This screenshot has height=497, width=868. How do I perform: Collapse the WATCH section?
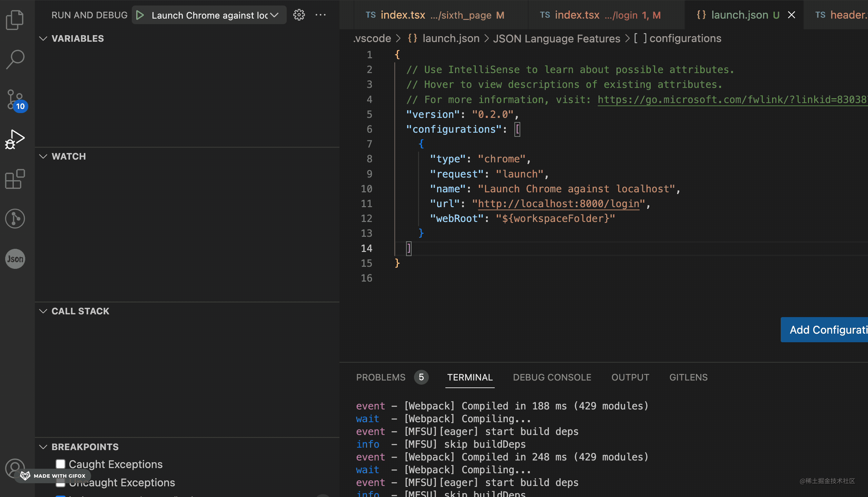(x=43, y=156)
